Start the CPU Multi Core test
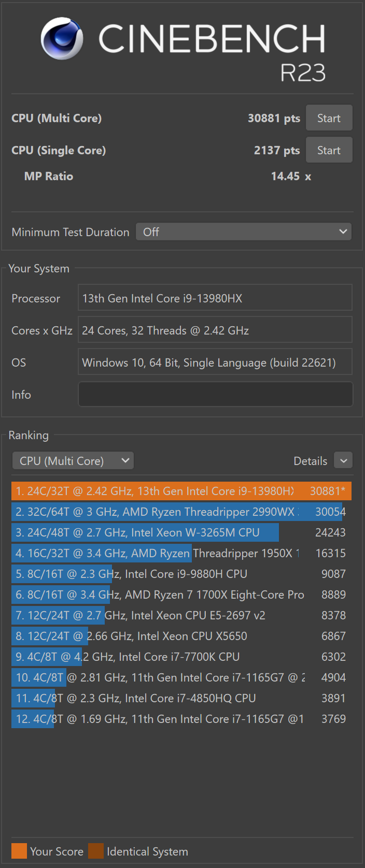 click(329, 118)
